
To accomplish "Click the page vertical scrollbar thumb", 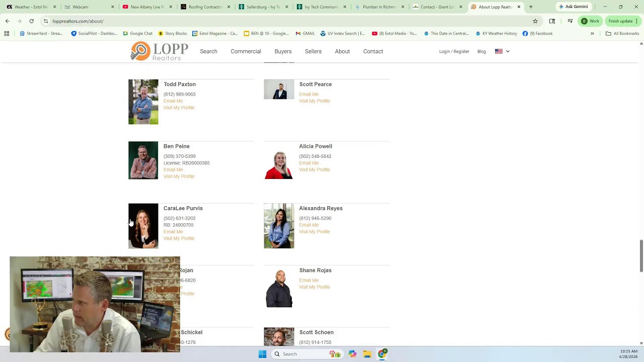I will click(x=641, y=256).
